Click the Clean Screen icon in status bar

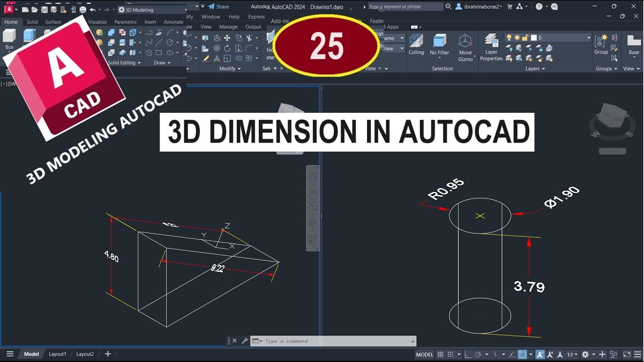[x=627, y=354]
